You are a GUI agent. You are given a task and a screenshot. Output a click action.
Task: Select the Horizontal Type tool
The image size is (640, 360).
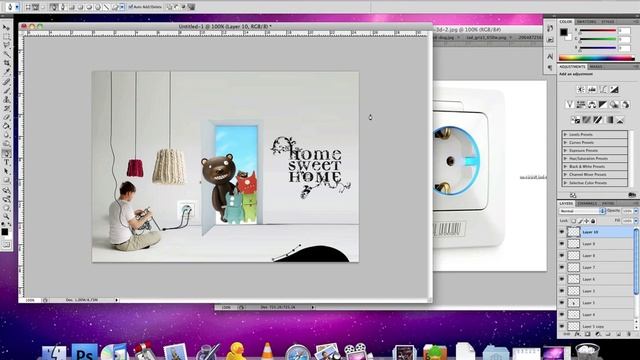(x=6, y=162)
